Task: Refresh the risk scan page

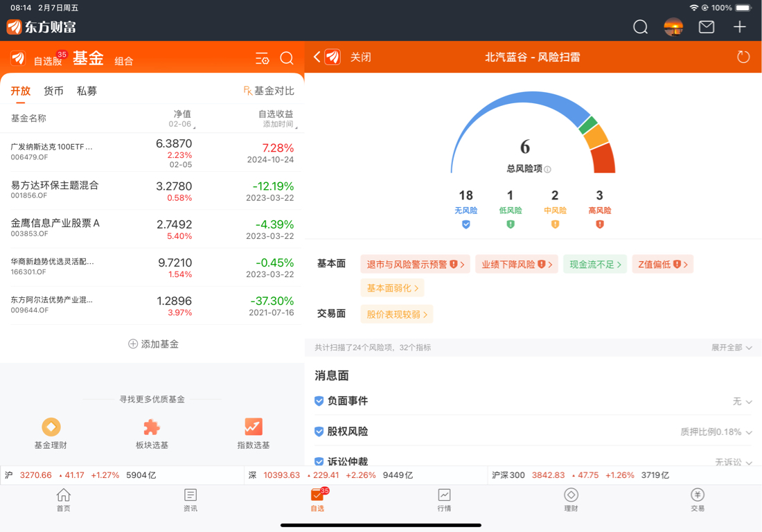Action: coord(743,57)
